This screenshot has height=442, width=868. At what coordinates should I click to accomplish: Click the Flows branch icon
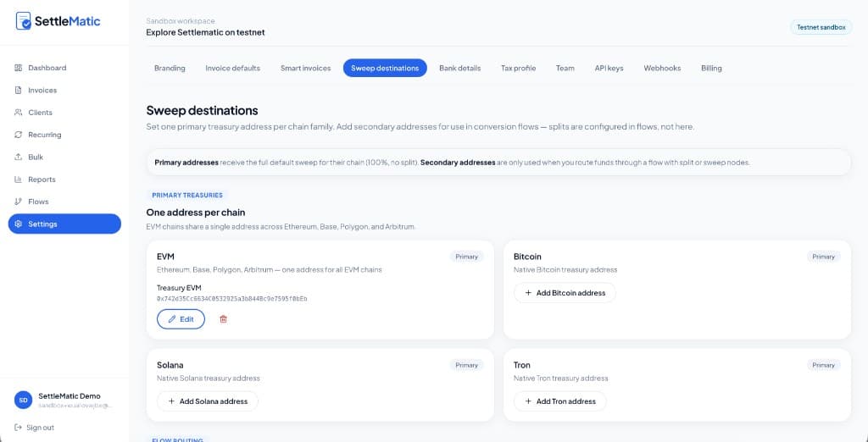tap(19, 202)
